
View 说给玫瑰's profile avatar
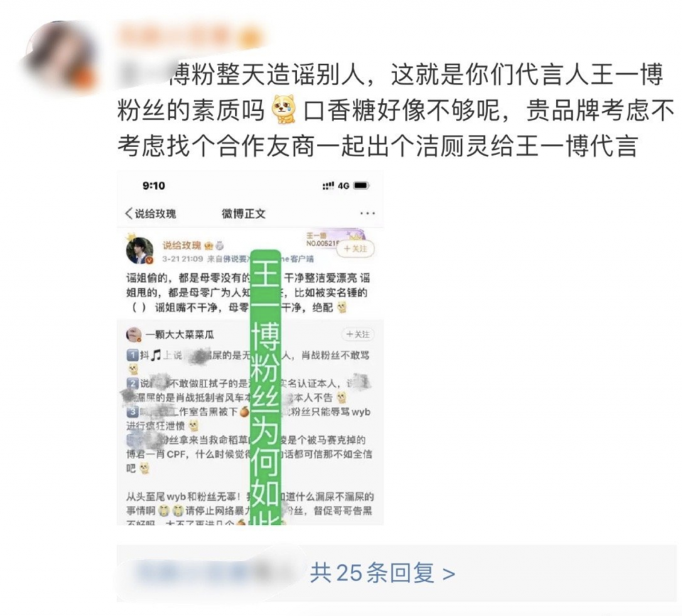tap(140, 251)
